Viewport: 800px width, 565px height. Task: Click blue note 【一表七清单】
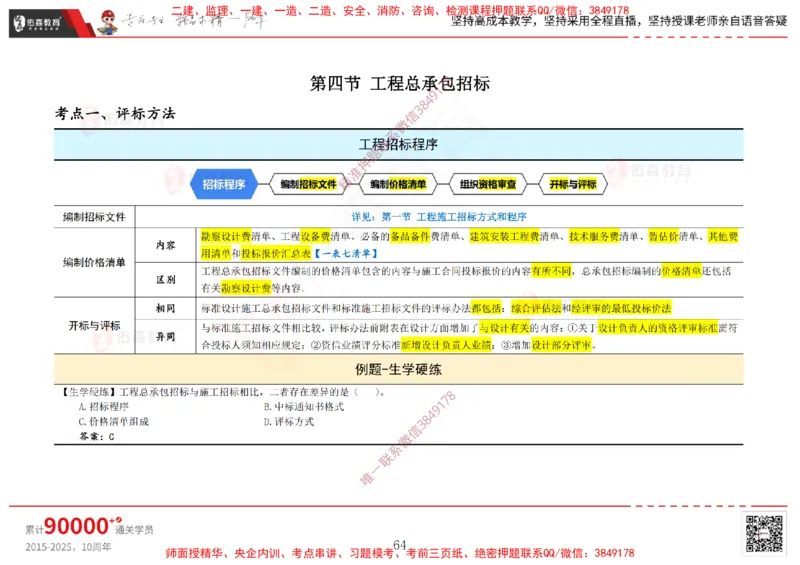tap(345, 254)
